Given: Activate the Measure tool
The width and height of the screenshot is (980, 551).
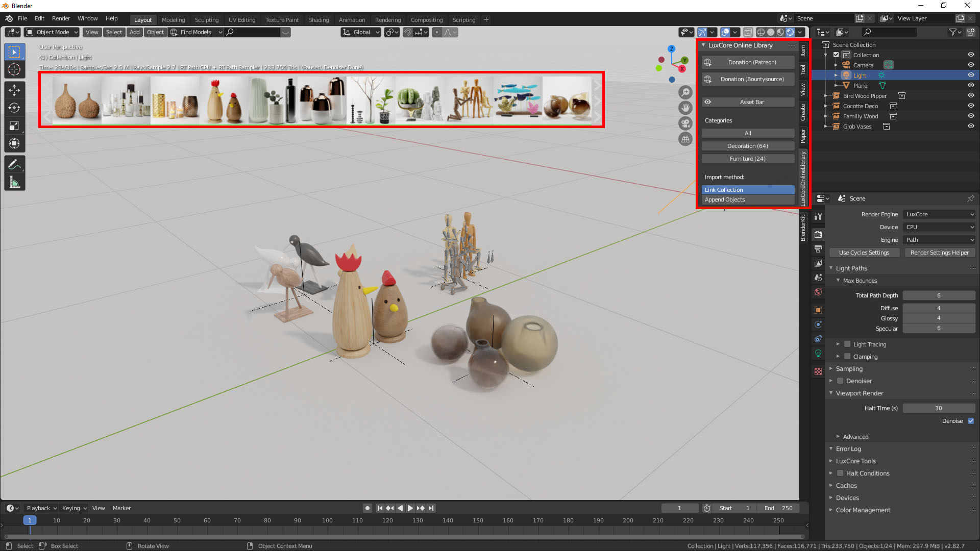Looking at the screenshot, I should click(14, 182).
